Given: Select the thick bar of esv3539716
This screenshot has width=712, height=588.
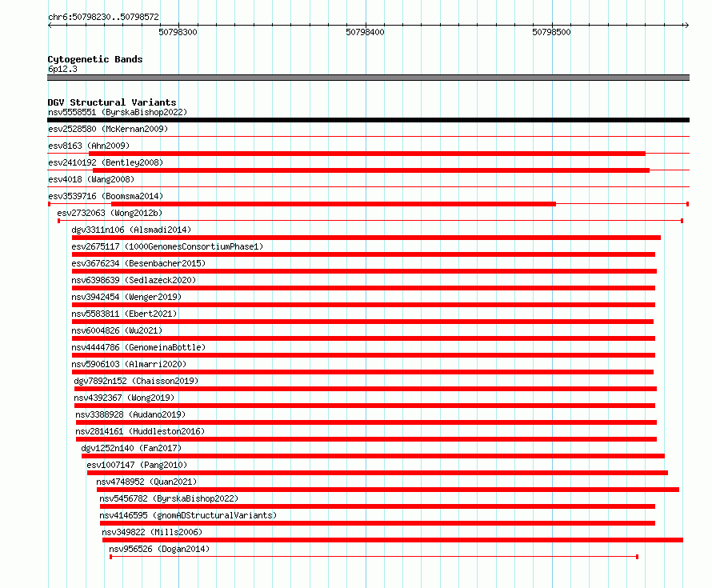Looking at the screenshot, I should pyautogui.click(x=334, y=204).
